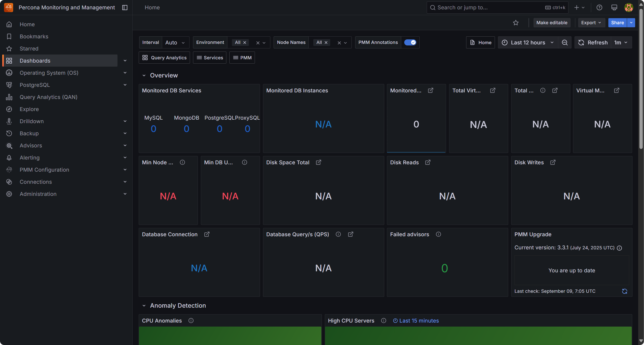This screenshot has height=345, width=644.
Task: Click PMM Upgrade check-again refresh icon
Action: [x=625, y=291]
